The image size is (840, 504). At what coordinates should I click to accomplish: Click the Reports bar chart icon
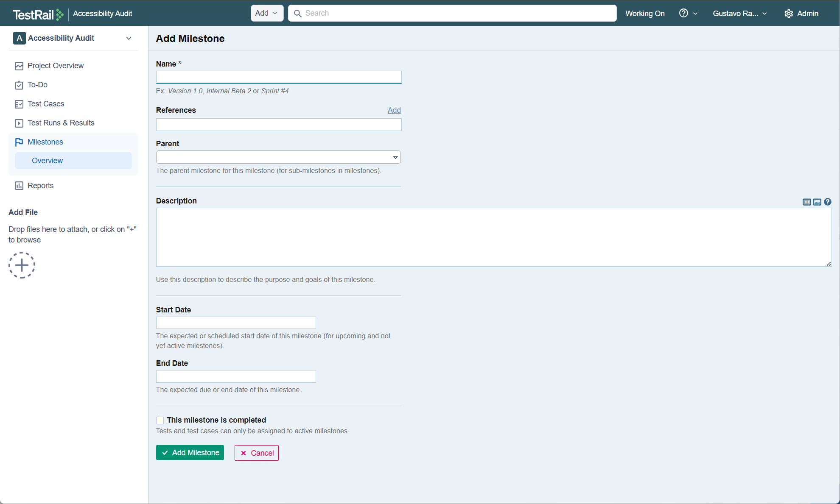(19, 186)
